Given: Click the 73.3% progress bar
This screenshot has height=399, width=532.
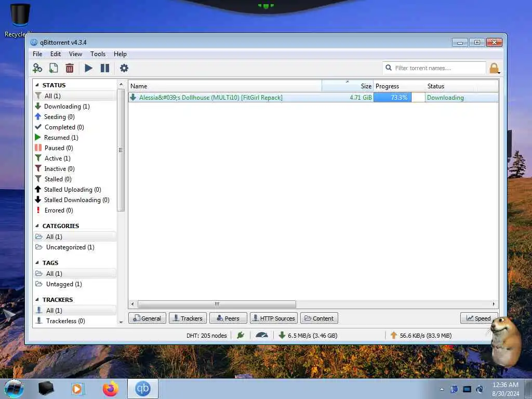Looking at the screenshot, I should 400,97.
